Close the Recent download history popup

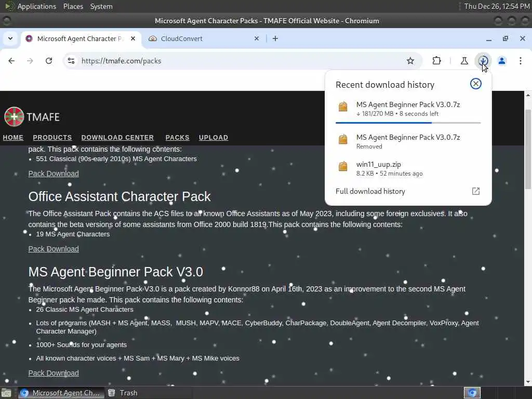(x=476, y=84)
